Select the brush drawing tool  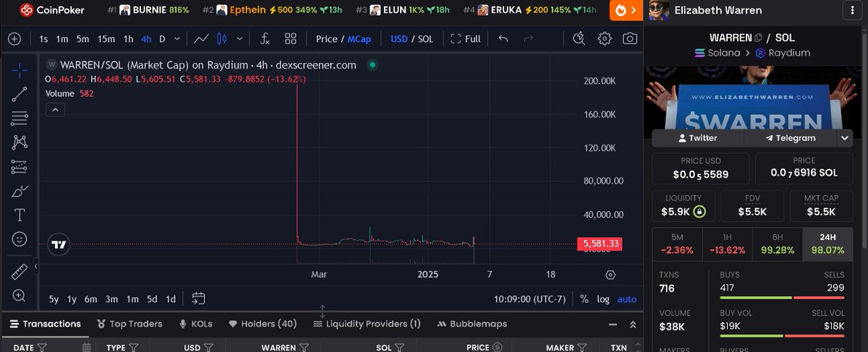[20, 191]
